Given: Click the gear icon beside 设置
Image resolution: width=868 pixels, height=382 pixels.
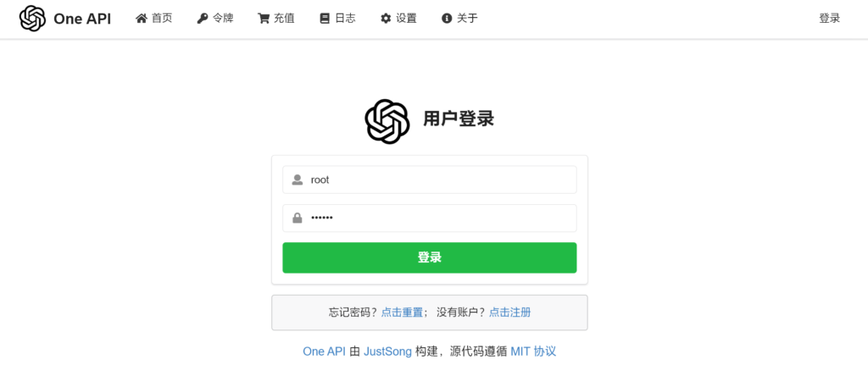Looking at the screenshot, I should [x=386, y=19].
